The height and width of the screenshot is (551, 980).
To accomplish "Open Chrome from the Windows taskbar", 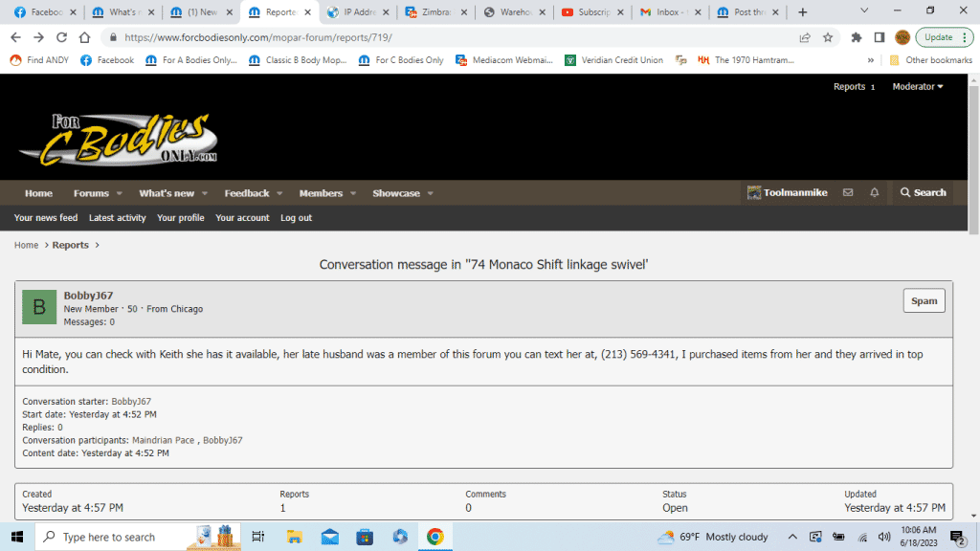I will coord(434,537).
